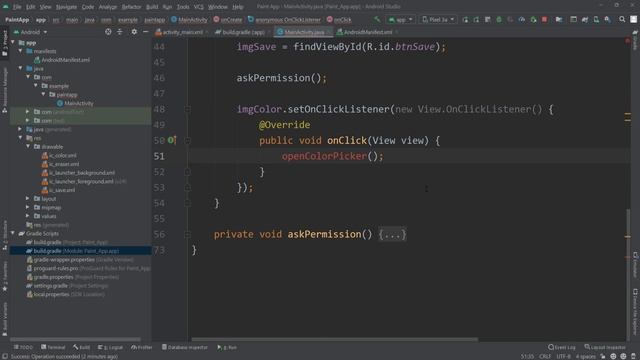
Task: Click the Collapse All icon in Project panel
Action: point(120,32)
